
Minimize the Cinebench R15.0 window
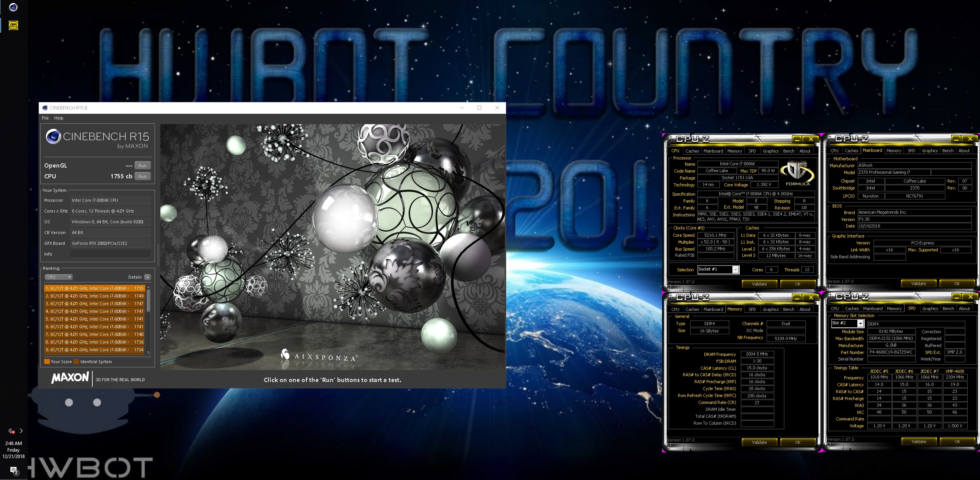462,108
